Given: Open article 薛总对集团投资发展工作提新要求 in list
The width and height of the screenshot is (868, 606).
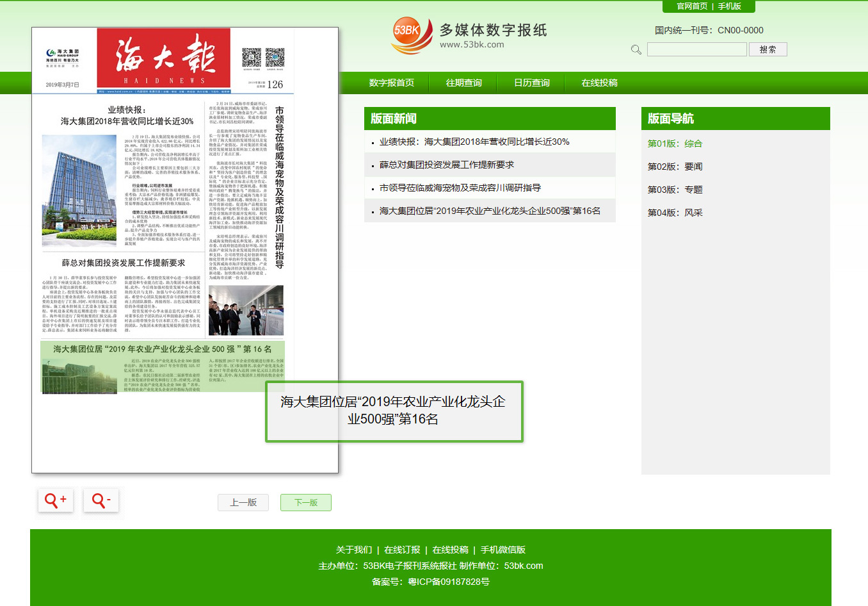Looking at the screenshot, I should click(447, 165).
